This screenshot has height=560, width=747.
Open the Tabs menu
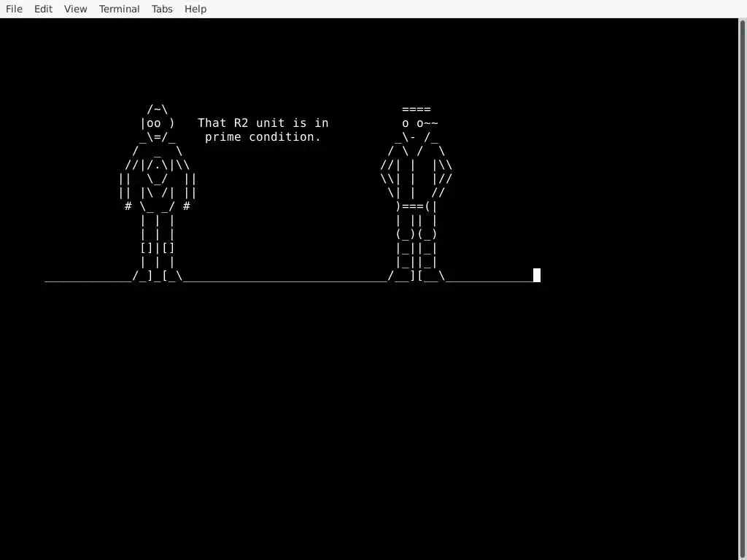click(162, 9)
